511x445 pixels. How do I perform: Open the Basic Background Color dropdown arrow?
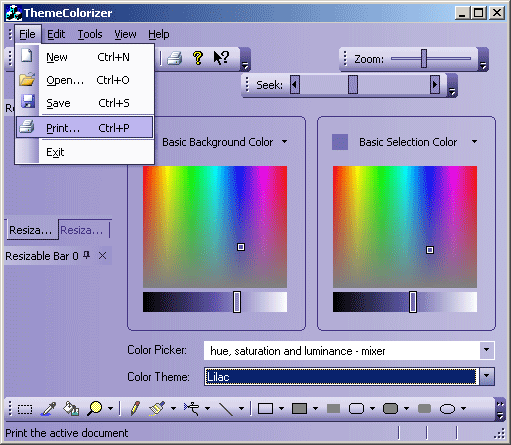[x=284, y=142]
